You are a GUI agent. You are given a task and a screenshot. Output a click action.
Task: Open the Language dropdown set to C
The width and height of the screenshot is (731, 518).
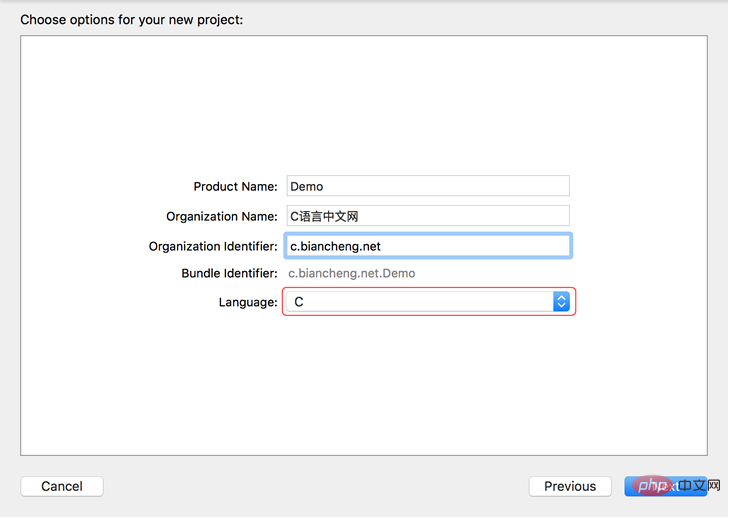tap(428, 302)
